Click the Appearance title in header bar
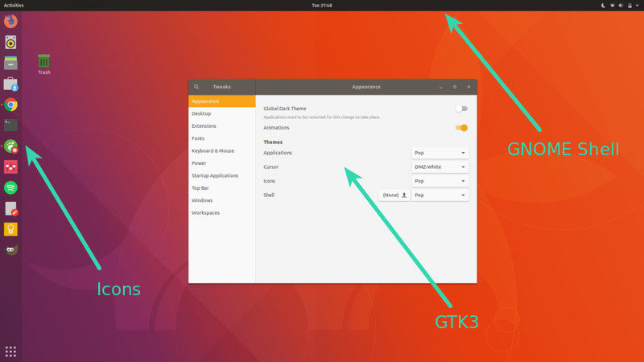The height and width of the screenshot is (362, 644). coord(366,87)
